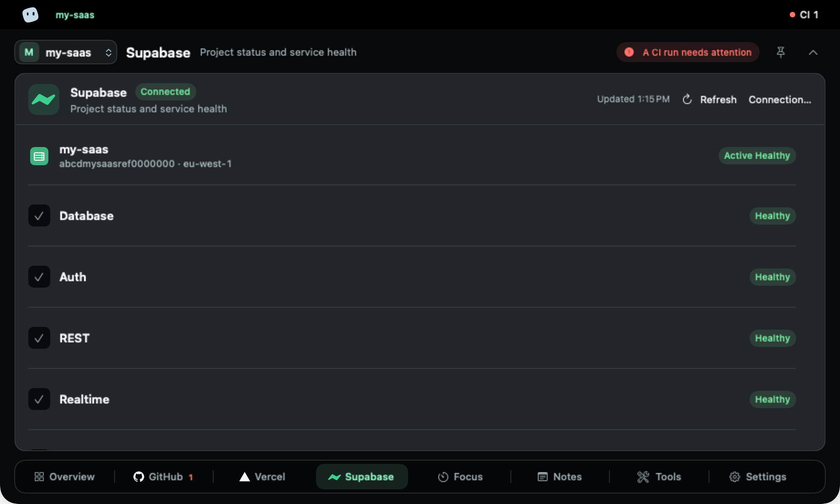Open the Settings tab
The height and width of the screenshot is (504, 840).
coord(758,477)
